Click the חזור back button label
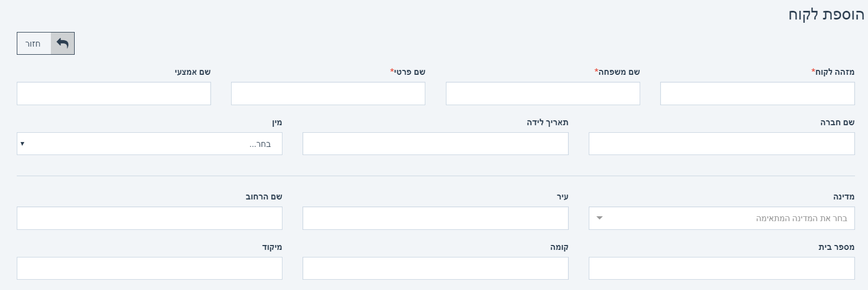Screen dimensions: 868x290 tap(33, 43)
